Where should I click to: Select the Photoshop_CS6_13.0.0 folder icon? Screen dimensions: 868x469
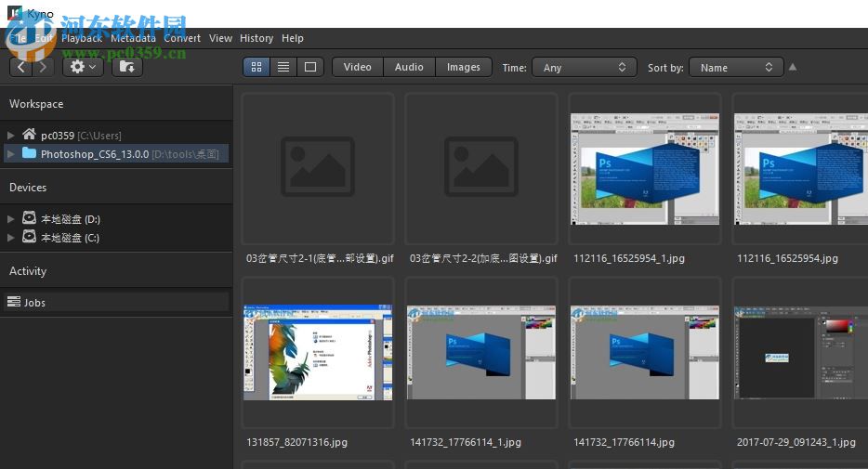pyautogui.click(x=29, y=152)
